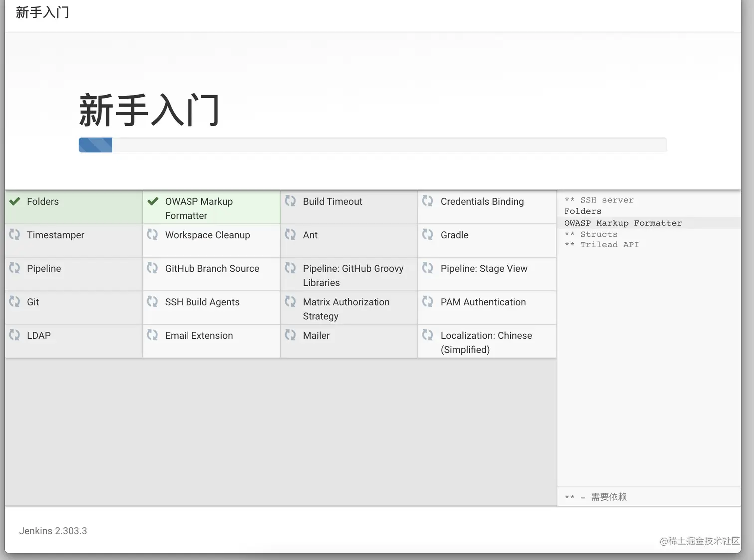The width and height of the screenshot is (754, 560).
Task: Click the pending icon for Workspace Cleanup
Action: coord(153,234)
